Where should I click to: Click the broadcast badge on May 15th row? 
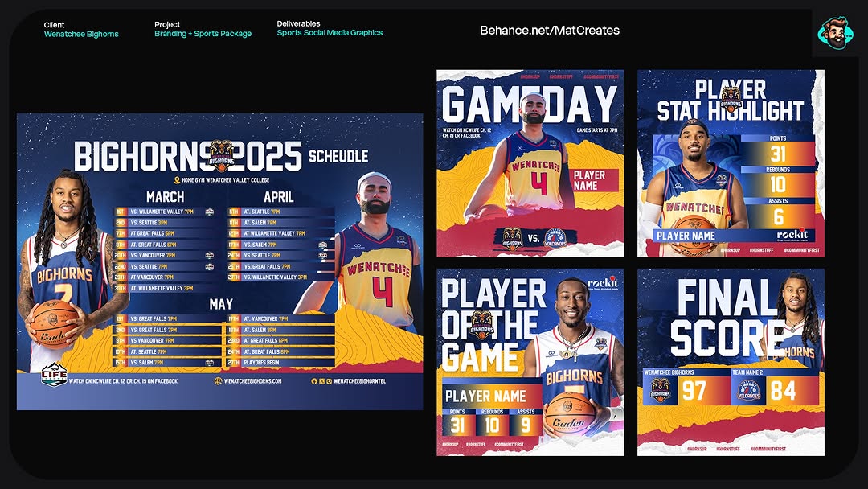point(209,363)
